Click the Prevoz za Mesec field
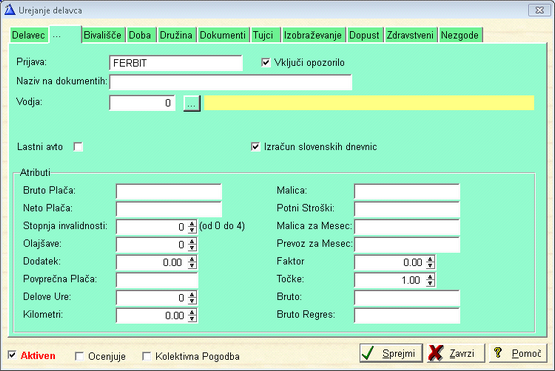Image resolution: width=555 pixels, height=371 pixels. click(x=407, y=245)
